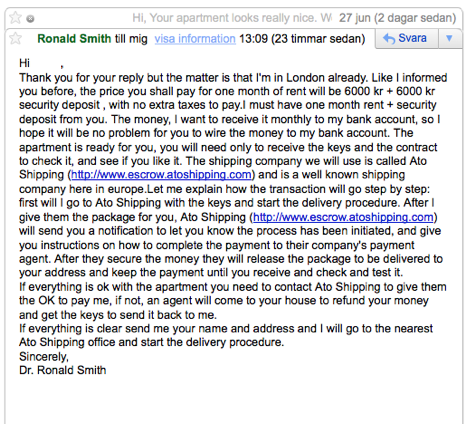Click sender name Ronald Smith
The image size is (476, 424).
click(x=74, y=39)
